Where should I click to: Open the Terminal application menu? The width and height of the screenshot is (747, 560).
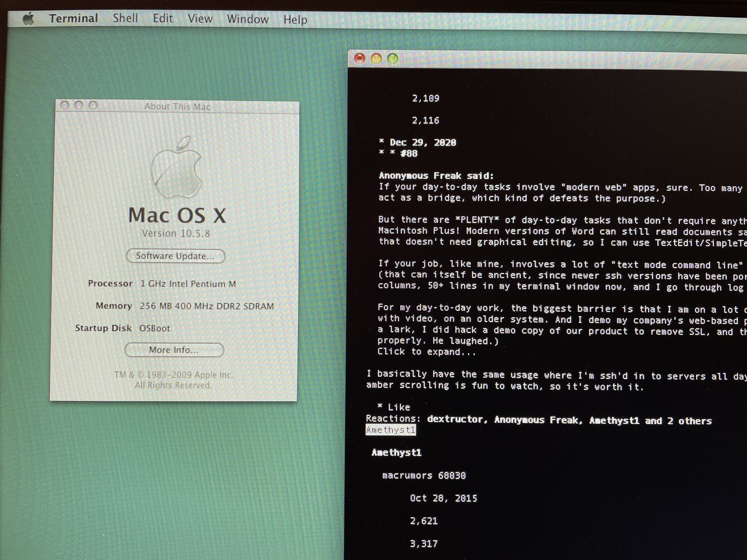(x=74, y=18)
